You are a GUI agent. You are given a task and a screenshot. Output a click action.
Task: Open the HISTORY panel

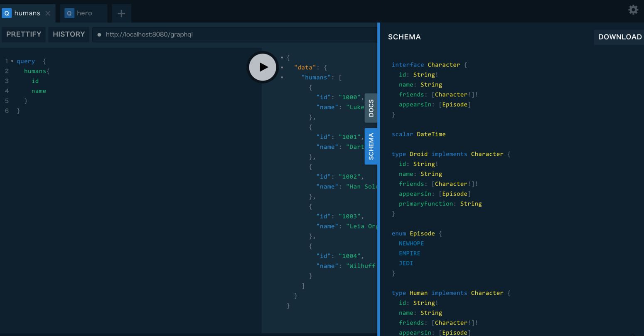[69, 34]
